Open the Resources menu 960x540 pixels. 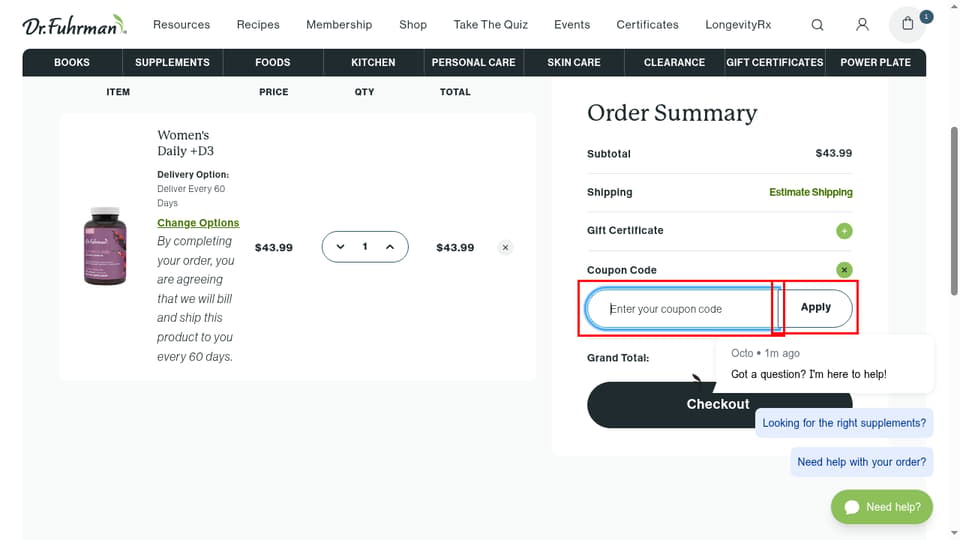[x=181, y=24]
